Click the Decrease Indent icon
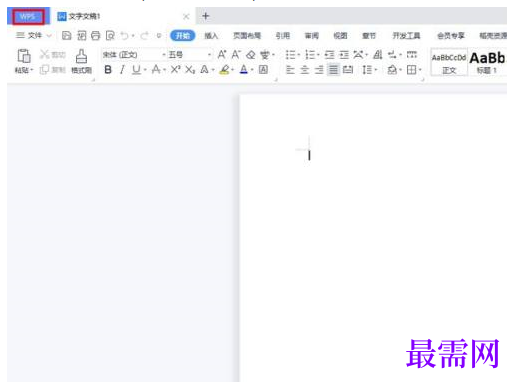 [x=329, y=54]
